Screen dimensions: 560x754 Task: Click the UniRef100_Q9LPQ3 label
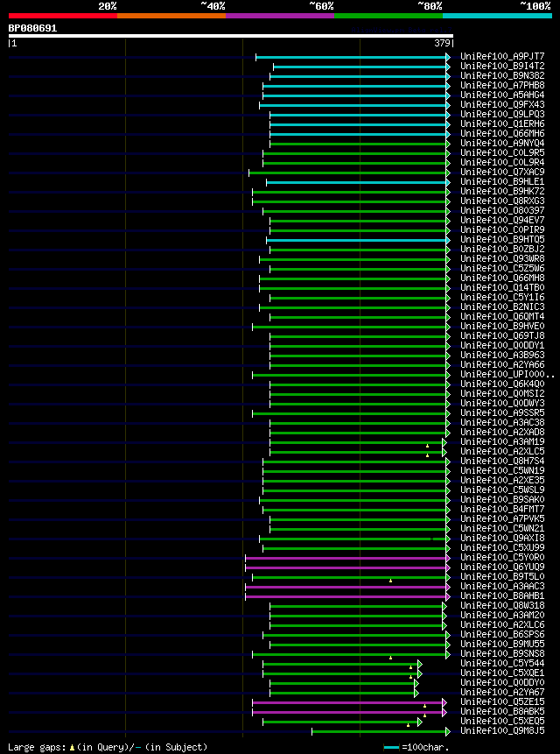point(502,115)
